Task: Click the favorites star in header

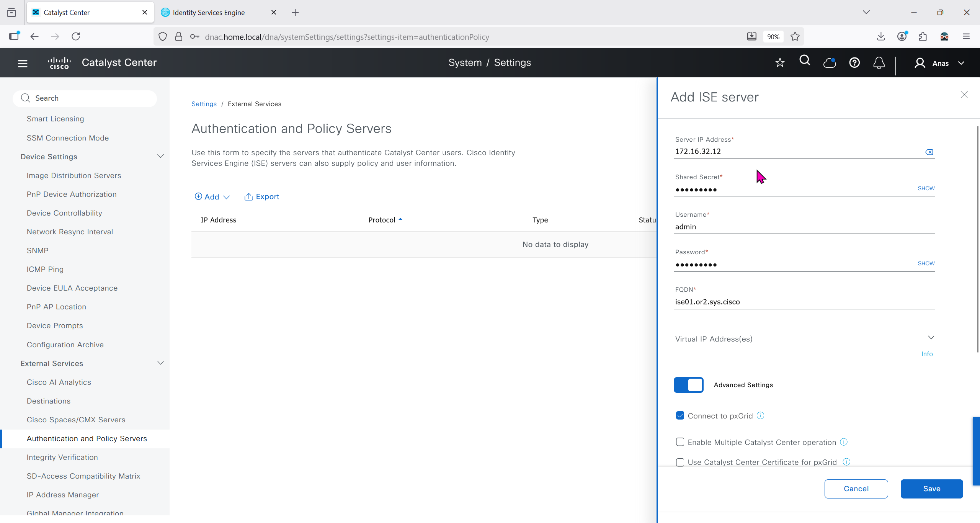Action: (x=780, y=63)
